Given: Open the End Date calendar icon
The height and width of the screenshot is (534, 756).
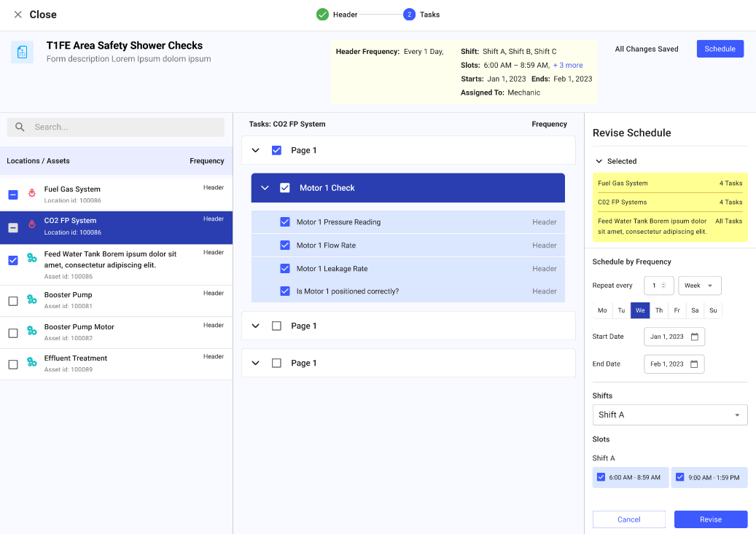Looking at the screenshot, I should coord(693,364).
